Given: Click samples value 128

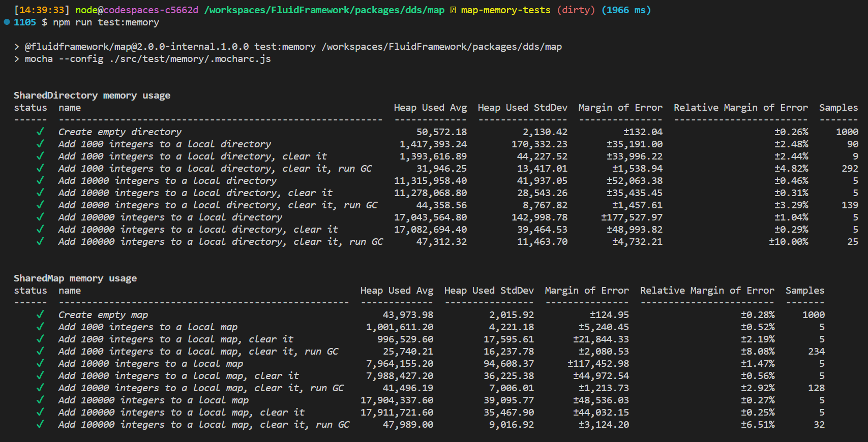Looking at the screenshot, I should [x=816, y=388].
